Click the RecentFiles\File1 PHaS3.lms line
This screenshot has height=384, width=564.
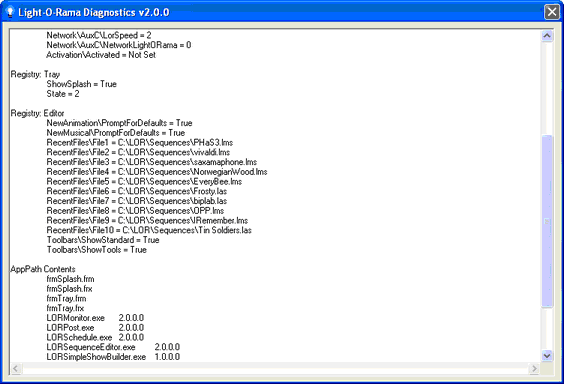(x=140, y=142)
